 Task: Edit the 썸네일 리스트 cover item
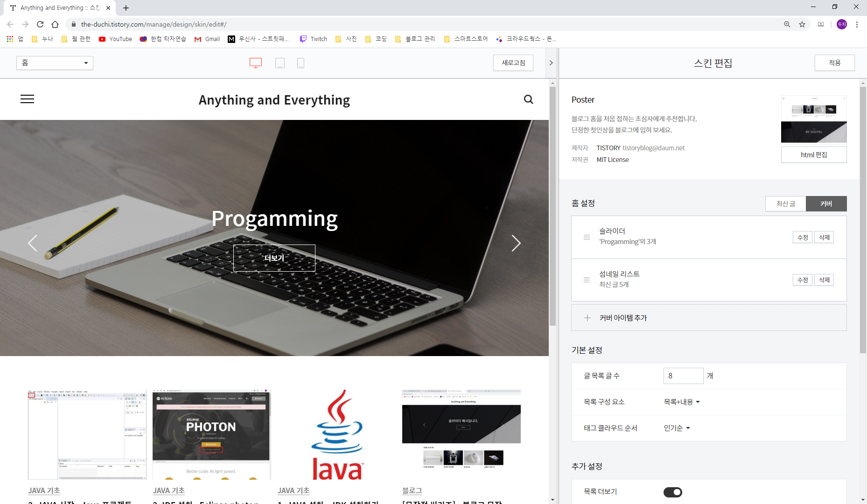tap(803, 280)
